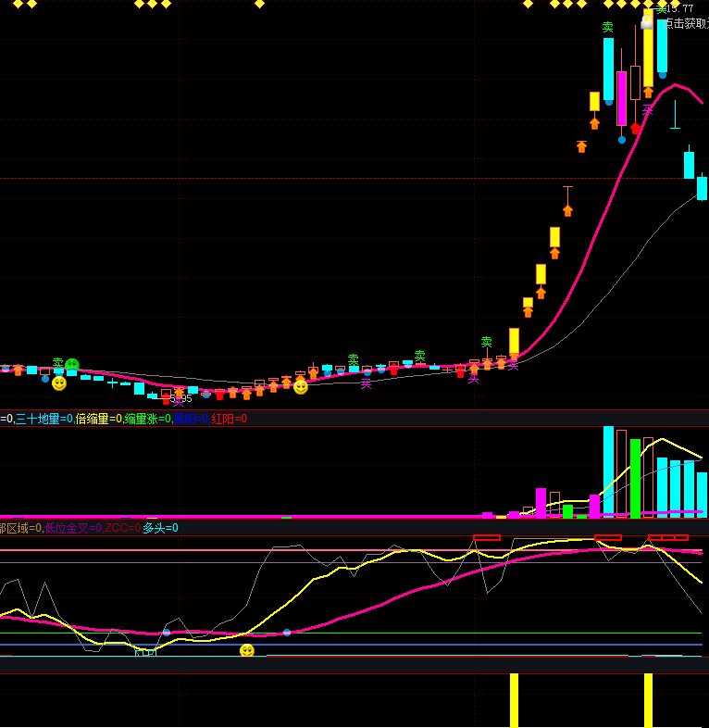Click the 红阳=0 indicator label
Screen dimensions: 709x728
coord(230,419)
